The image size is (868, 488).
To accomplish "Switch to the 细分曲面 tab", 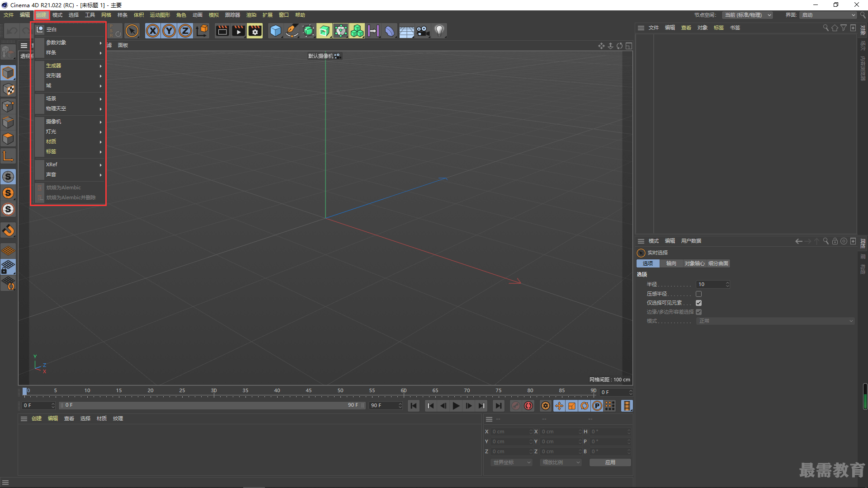I will click(718, 263).
